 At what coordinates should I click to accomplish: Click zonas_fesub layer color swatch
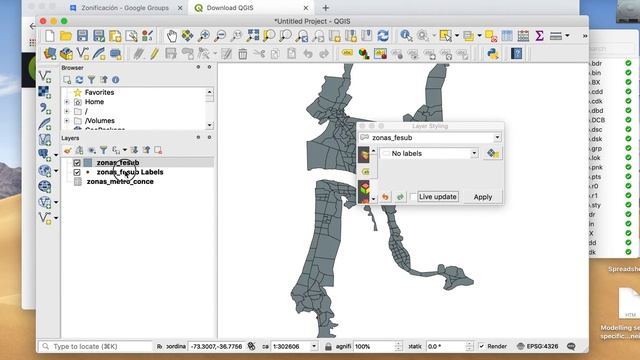coord(88,163)
